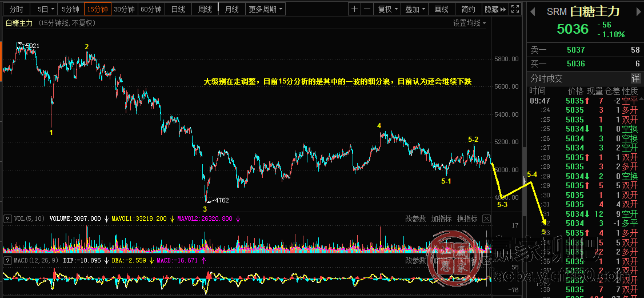Screen dimensions: 644x298
Task: Go to previous contract with left arrow
Action: (533, 13)
